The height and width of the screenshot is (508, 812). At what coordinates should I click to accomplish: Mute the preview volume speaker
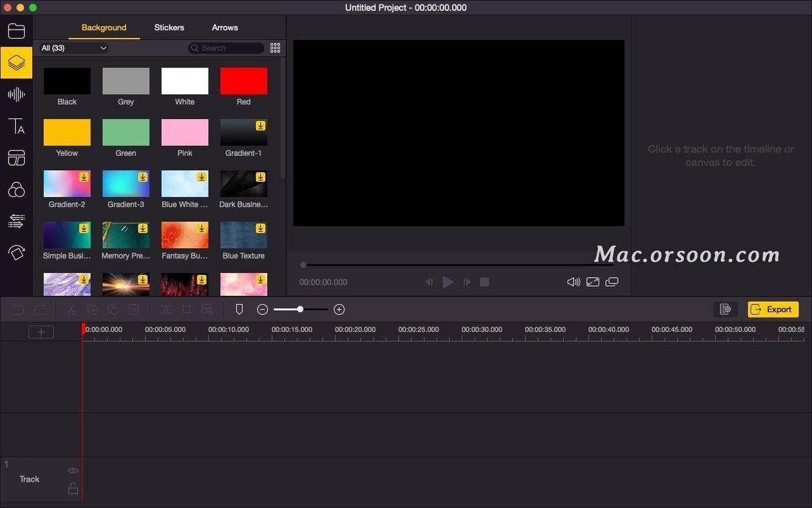tap(574, 282)
